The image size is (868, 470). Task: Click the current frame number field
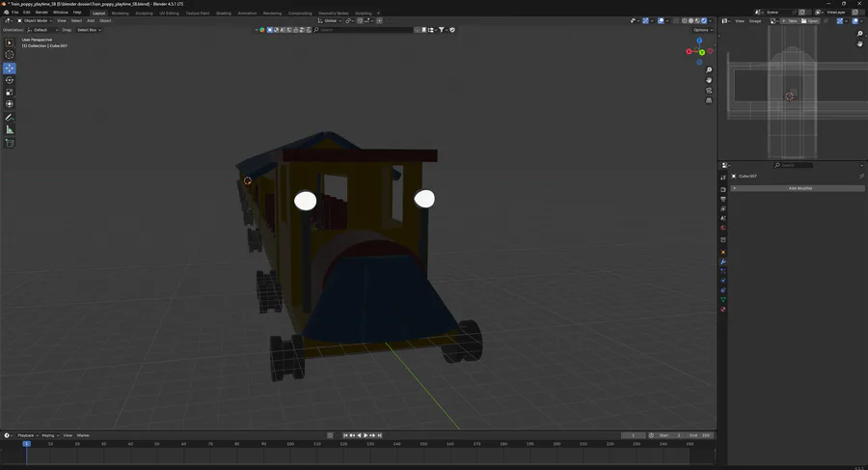coord(634,435)
